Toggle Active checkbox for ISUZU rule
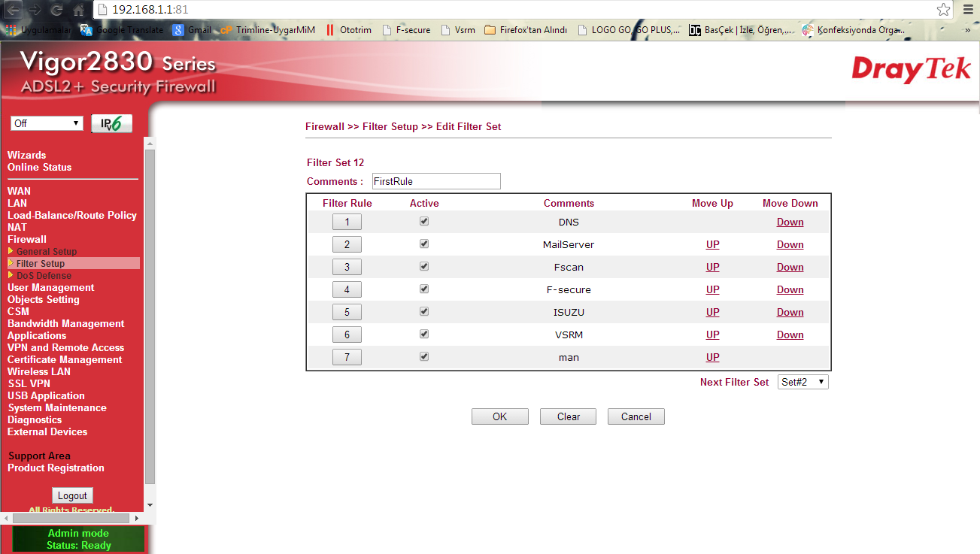The width and height of the screenshot is (980, 554). tap(424, 312)
